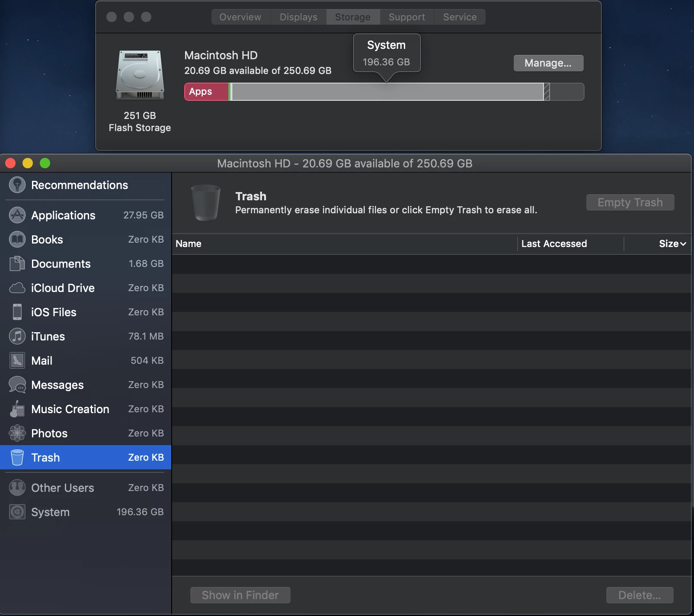Select the Documents category label

click(x=61, y=263)
